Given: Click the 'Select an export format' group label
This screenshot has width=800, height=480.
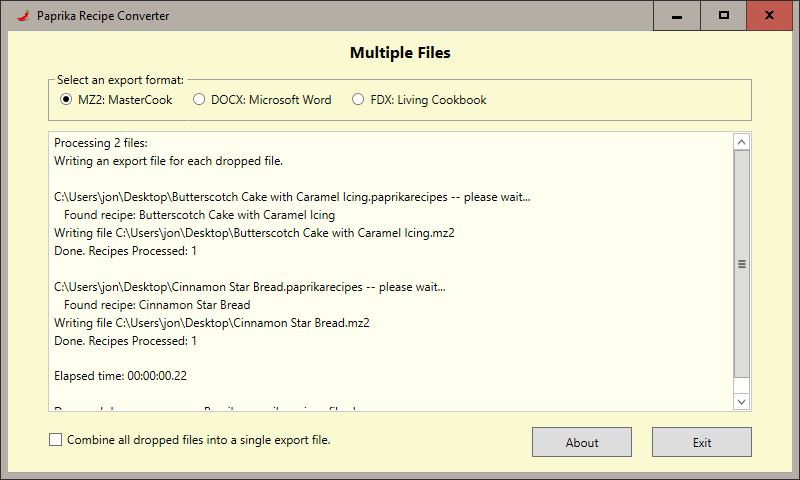Looking at the screenshot, I should (x=120, y=80).
